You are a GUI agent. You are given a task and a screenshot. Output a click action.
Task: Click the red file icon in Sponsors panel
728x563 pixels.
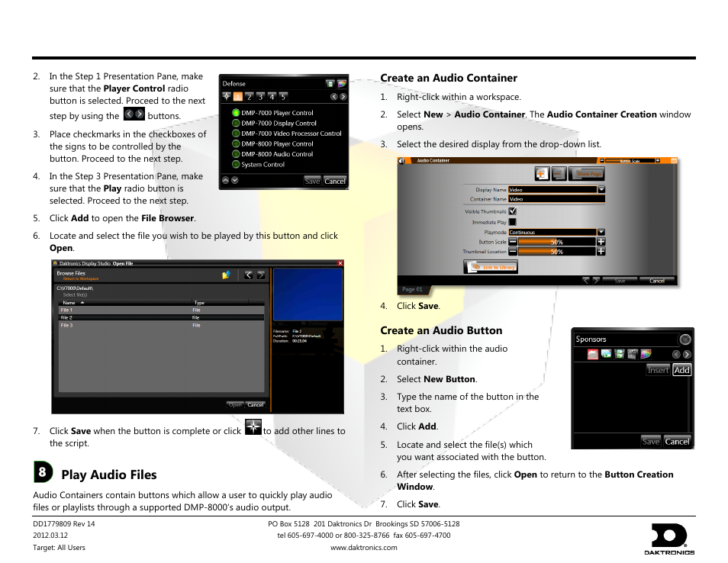pyautogui.click(x=592, y=355)
